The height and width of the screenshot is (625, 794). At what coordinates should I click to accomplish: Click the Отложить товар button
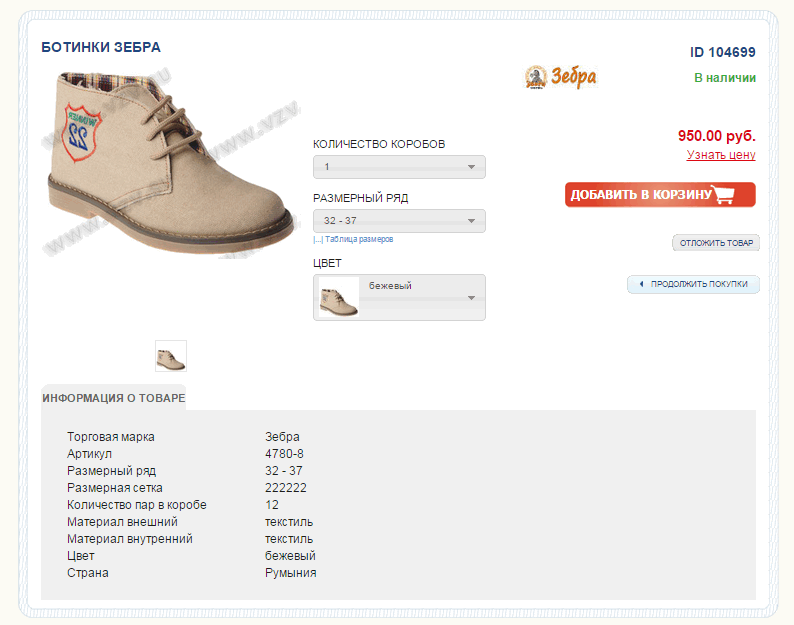716,243
